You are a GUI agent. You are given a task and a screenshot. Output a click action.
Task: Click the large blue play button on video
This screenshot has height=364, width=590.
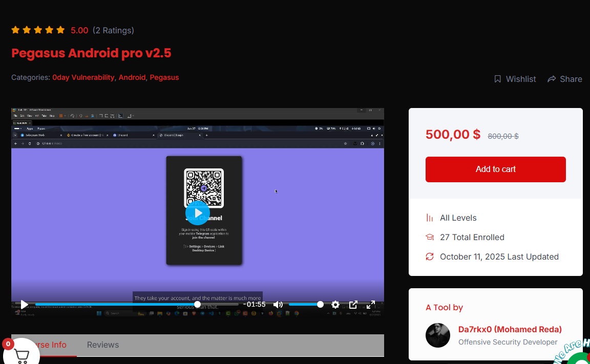pyautogui.click(x=198, y=213)
